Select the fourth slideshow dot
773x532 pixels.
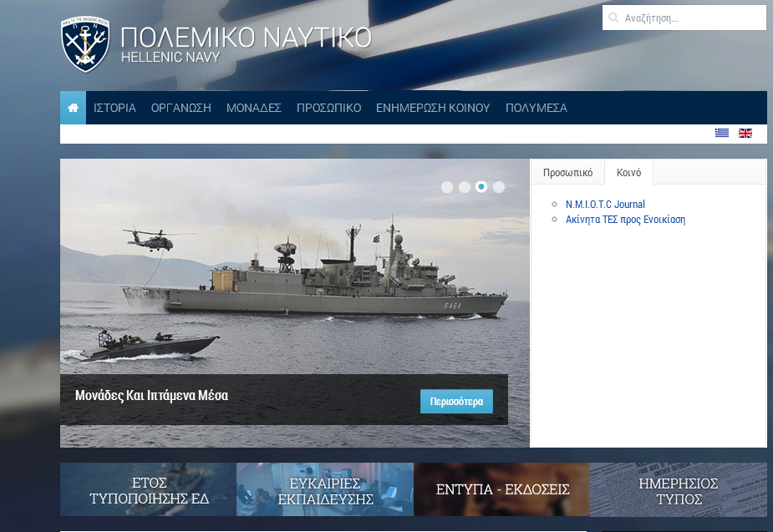499,187
